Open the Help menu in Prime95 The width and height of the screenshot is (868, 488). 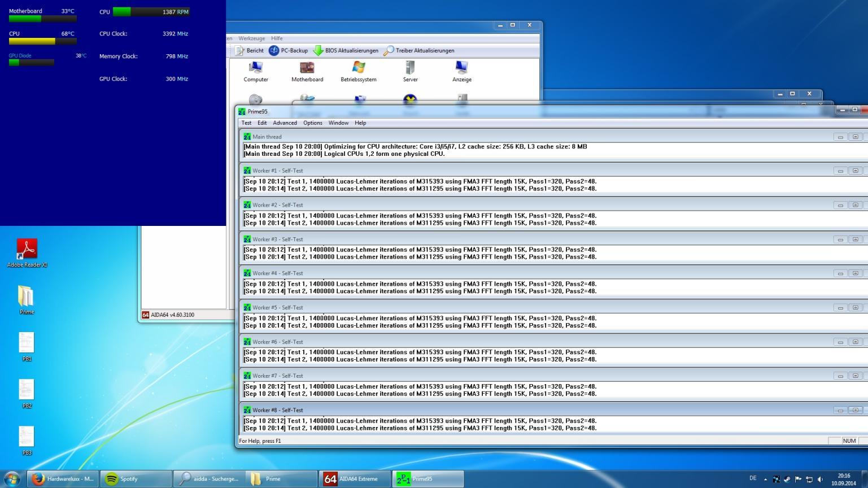coord(360,123)
